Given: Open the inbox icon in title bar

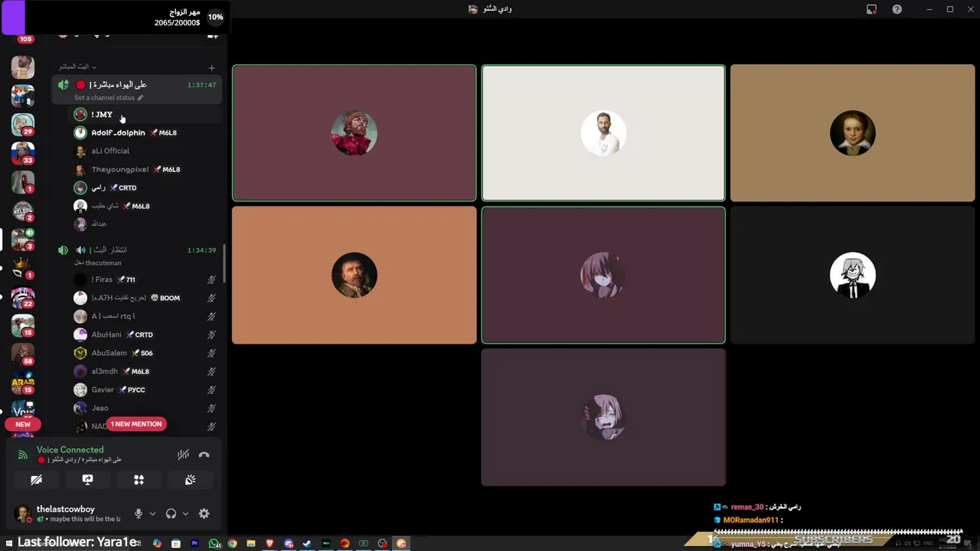Looking at the screenshot, I should [x=871, y=9].
